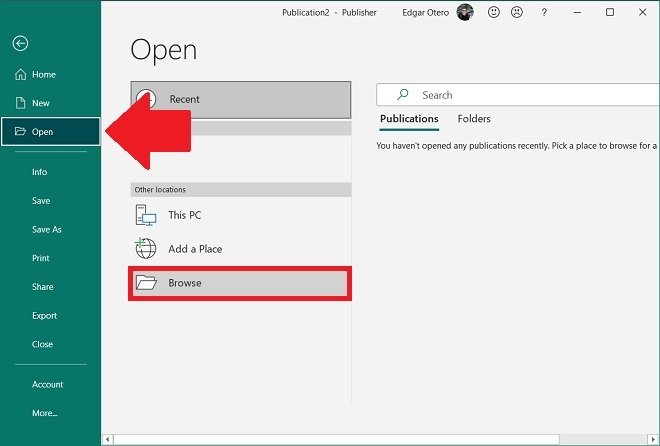Choose Save As in the sidebar
The width and height of the screenshot is (660, 446).
(x=47, y=229)
